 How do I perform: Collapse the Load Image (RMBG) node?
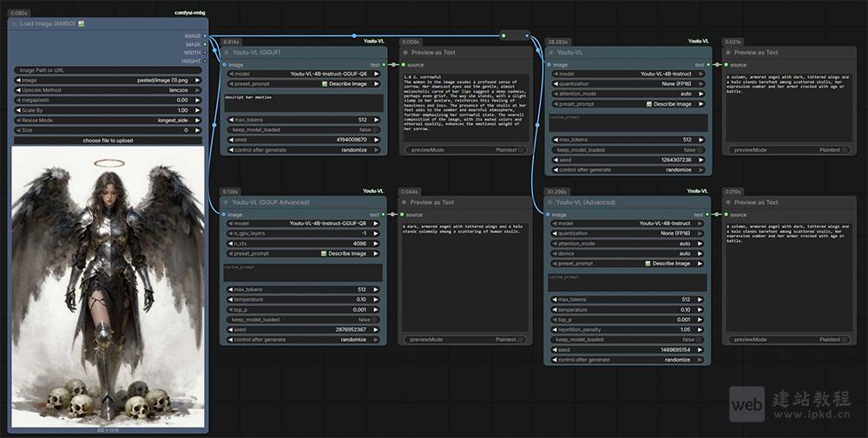pyautogui.click(x=12, y=23)
